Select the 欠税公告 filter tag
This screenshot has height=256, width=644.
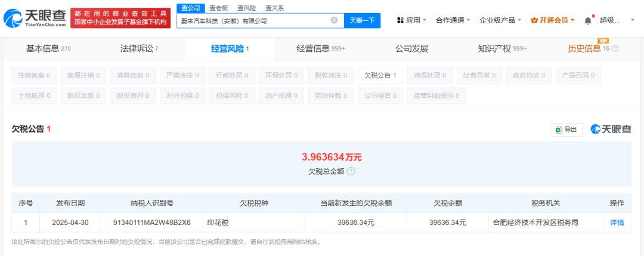click(380, 76)
